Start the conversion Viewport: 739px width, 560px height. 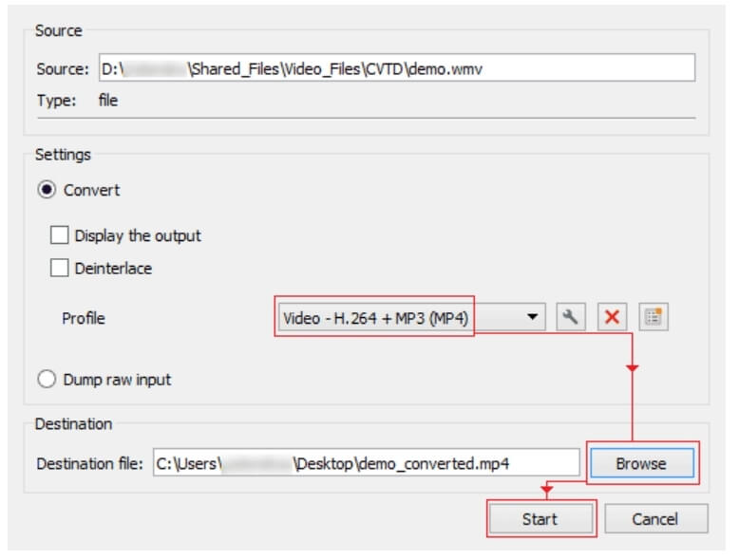tap(541, 519)
